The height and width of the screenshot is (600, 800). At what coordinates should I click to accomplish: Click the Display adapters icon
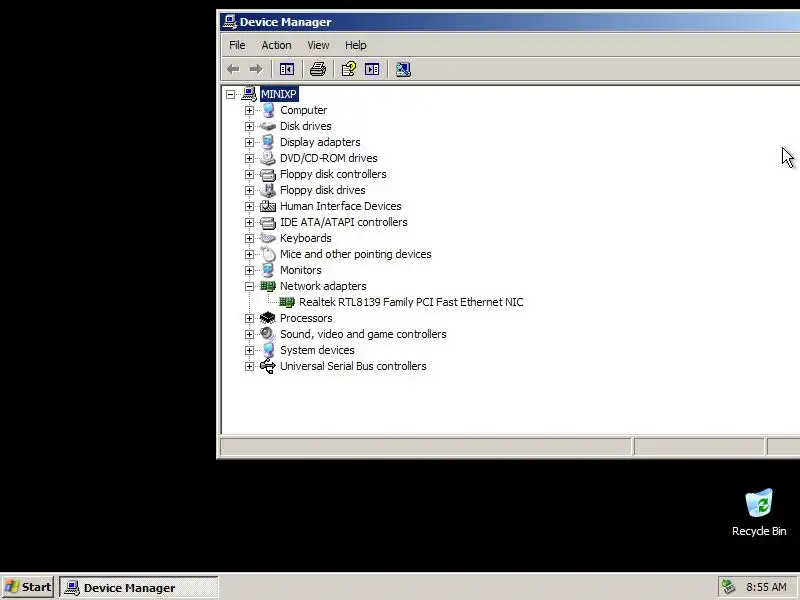click(x=268, y=142)
